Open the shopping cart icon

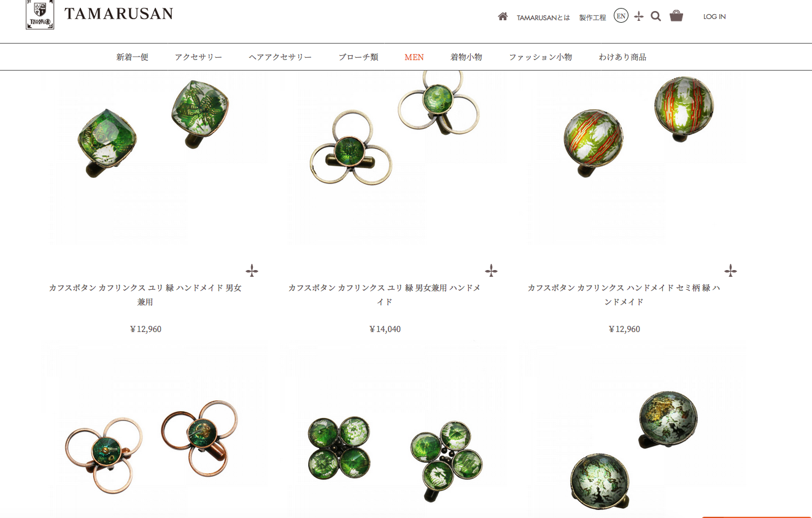[x=676, y=16]
